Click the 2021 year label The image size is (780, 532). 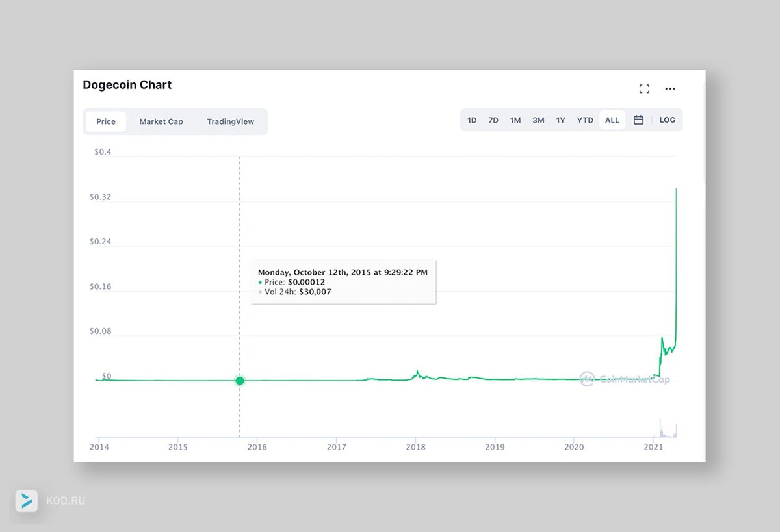click(653, 447)
